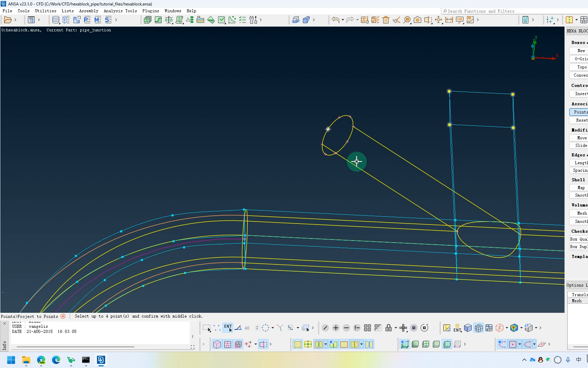The width and height of the screenshot is (588, 368).
Task: Click the broom clean-up icon
Action: (x=396, y=20)
